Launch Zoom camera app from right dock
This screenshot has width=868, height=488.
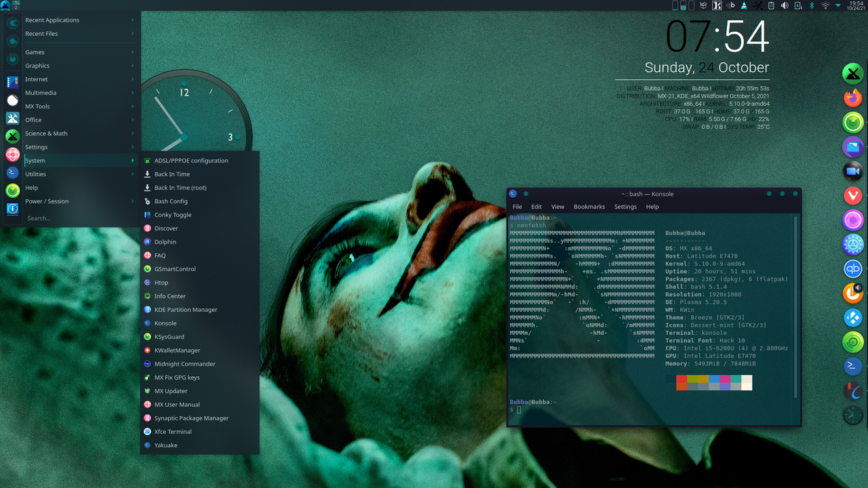(852, 171)
